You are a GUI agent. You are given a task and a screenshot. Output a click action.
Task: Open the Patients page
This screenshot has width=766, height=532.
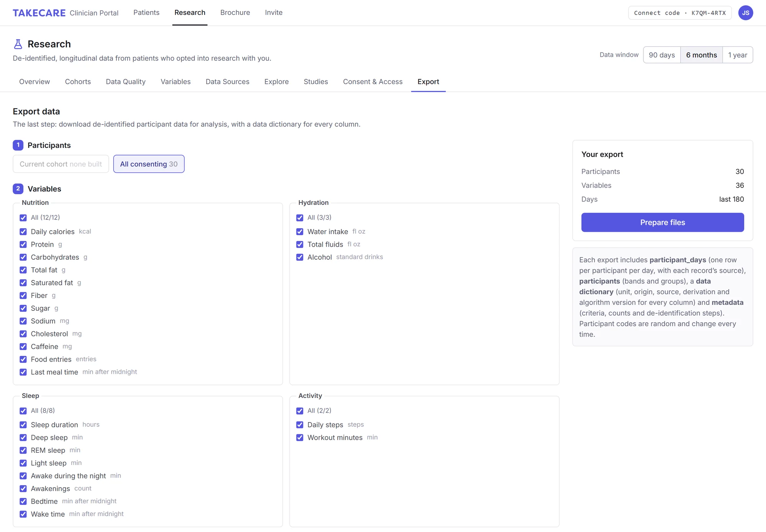tap(146, 13)
